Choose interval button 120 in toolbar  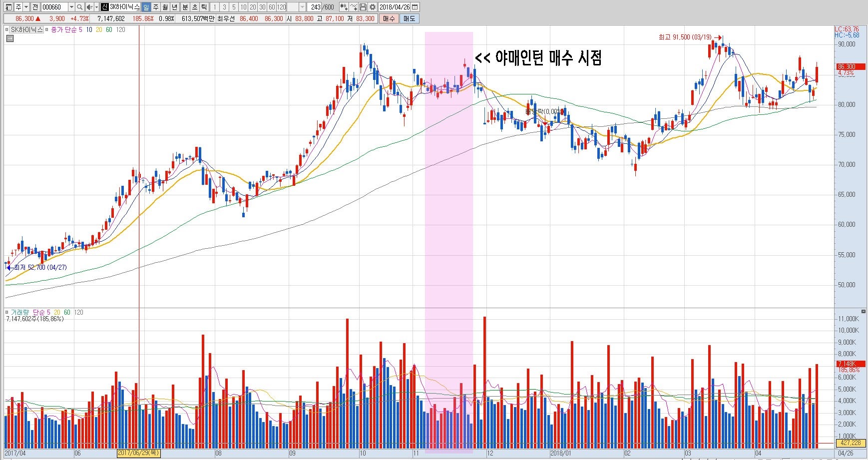(281, 7)
